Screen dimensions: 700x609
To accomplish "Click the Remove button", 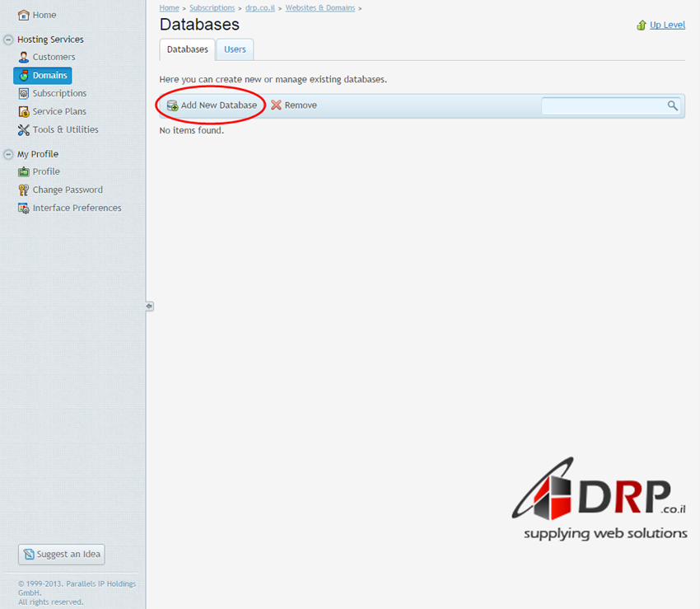I will pyautogui.click(x=294, y=105).
